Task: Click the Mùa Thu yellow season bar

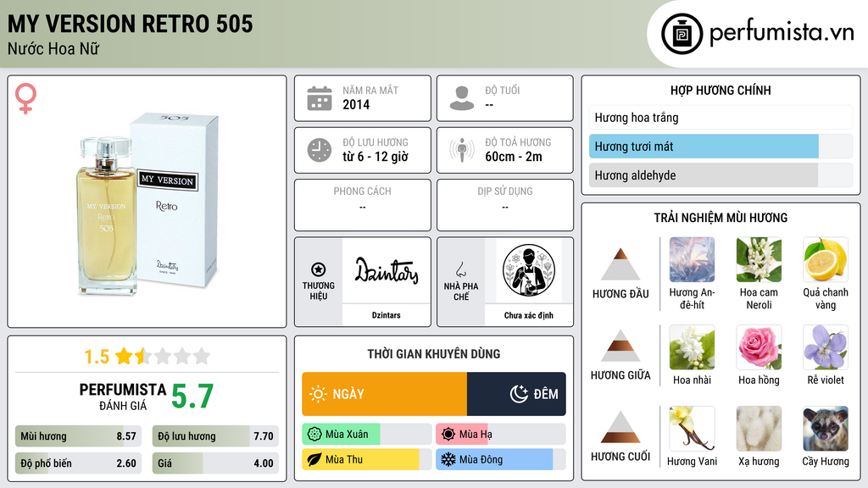Action: click(366, 459)
